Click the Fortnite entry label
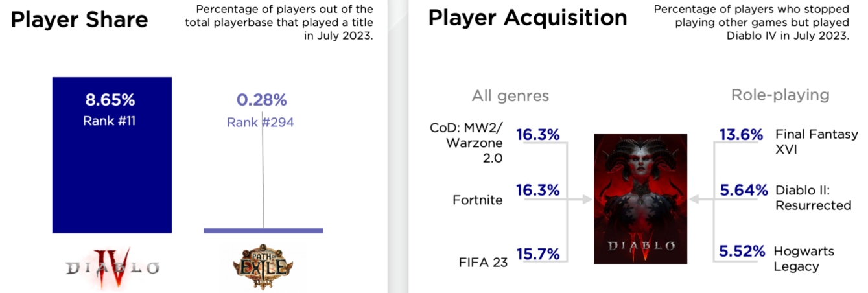This screenshot has width=868, height=293. (x=478, y=200)
